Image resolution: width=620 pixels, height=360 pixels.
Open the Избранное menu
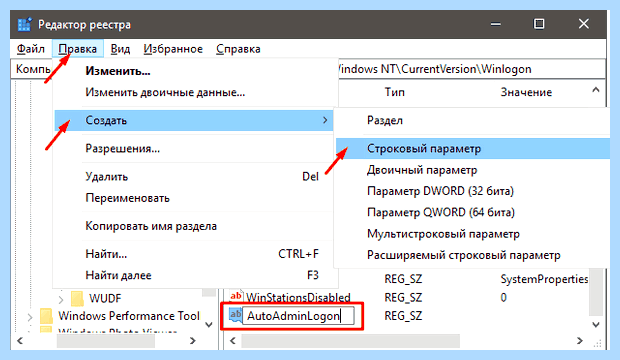point(173,49)
